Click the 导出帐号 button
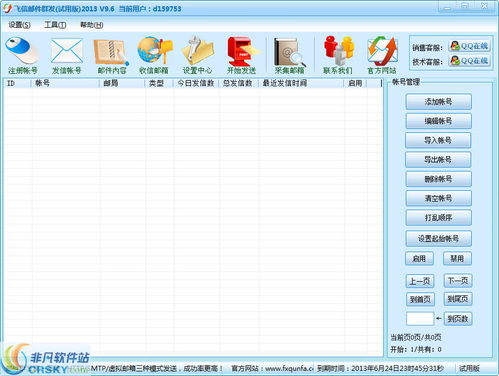 (x=438, y=160)
